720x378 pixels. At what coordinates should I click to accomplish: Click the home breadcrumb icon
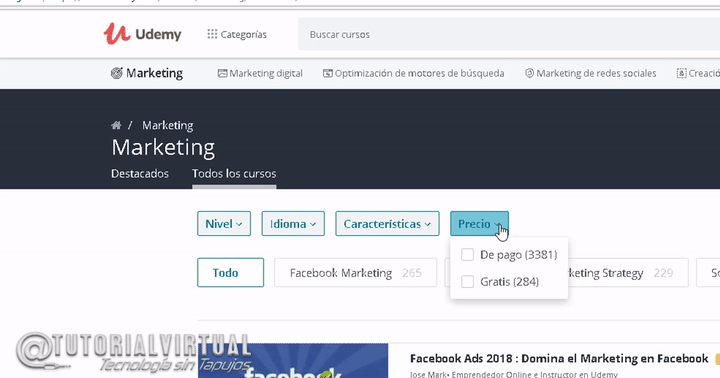point(116,125)
